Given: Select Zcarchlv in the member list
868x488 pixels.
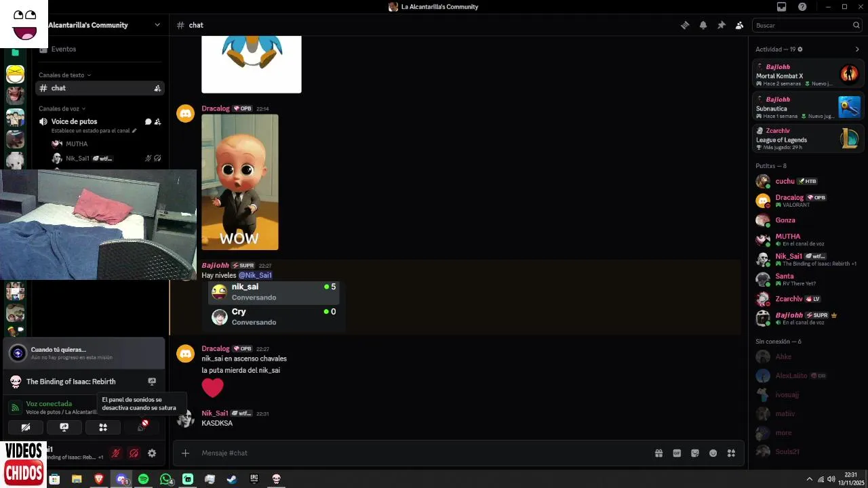Looking at the screenshot, I should point(808,299).
